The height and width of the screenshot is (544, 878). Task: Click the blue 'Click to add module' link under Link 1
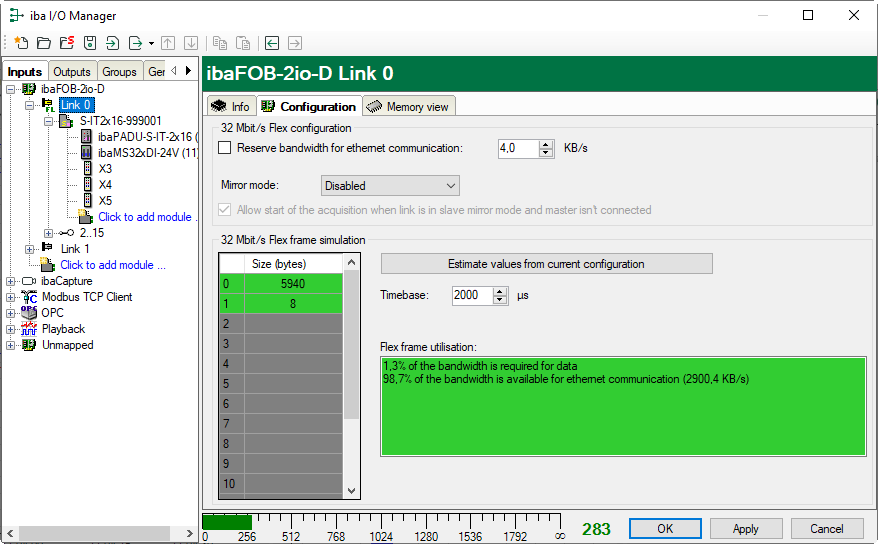(113, 265)
